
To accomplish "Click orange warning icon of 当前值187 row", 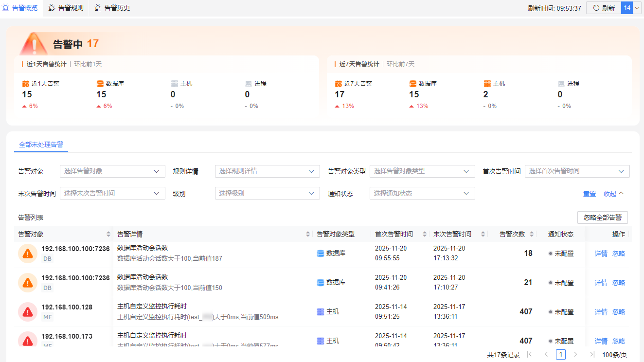I will [x=28, y=253].
